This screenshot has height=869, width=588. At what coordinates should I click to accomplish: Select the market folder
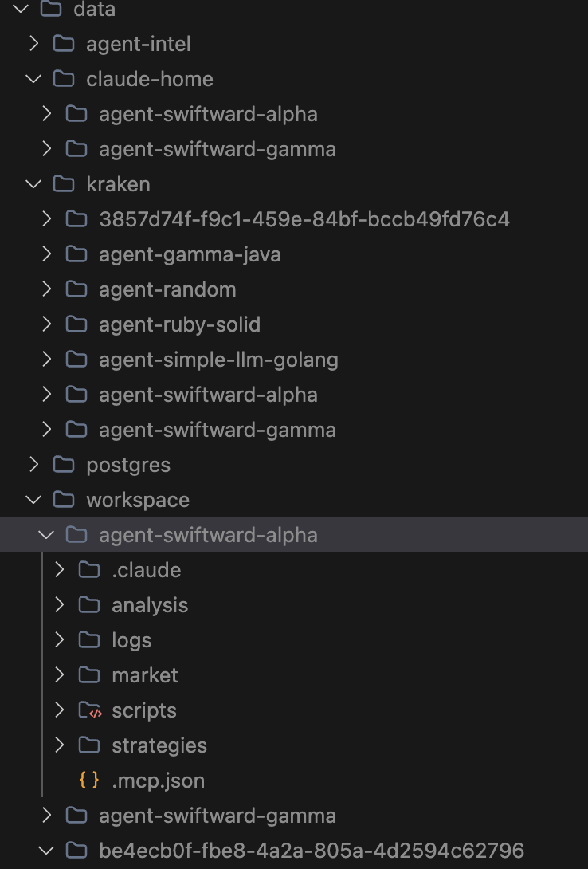pyautogui.click(x=144, y=675)
